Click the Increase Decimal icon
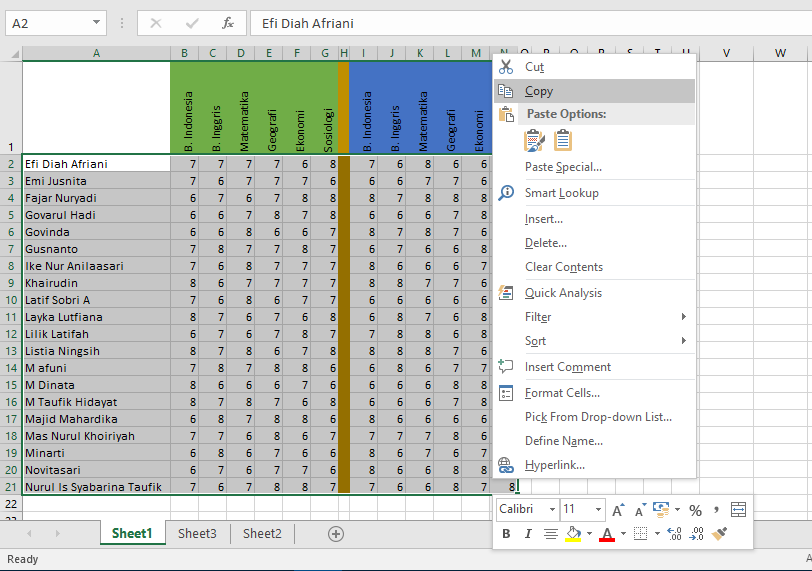812x571 pixels. (x=674, y=534)
